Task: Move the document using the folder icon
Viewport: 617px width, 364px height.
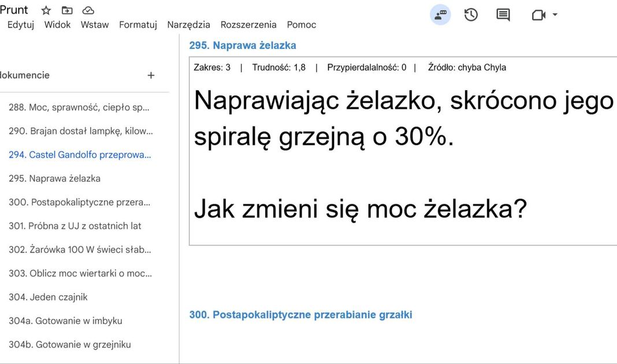Action: (66, 10)
